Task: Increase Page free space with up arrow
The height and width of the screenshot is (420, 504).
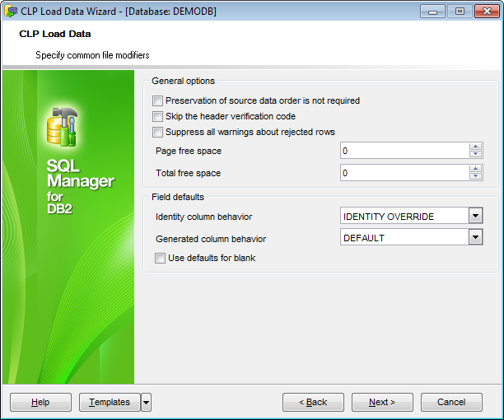Action: tap(475, 147)
